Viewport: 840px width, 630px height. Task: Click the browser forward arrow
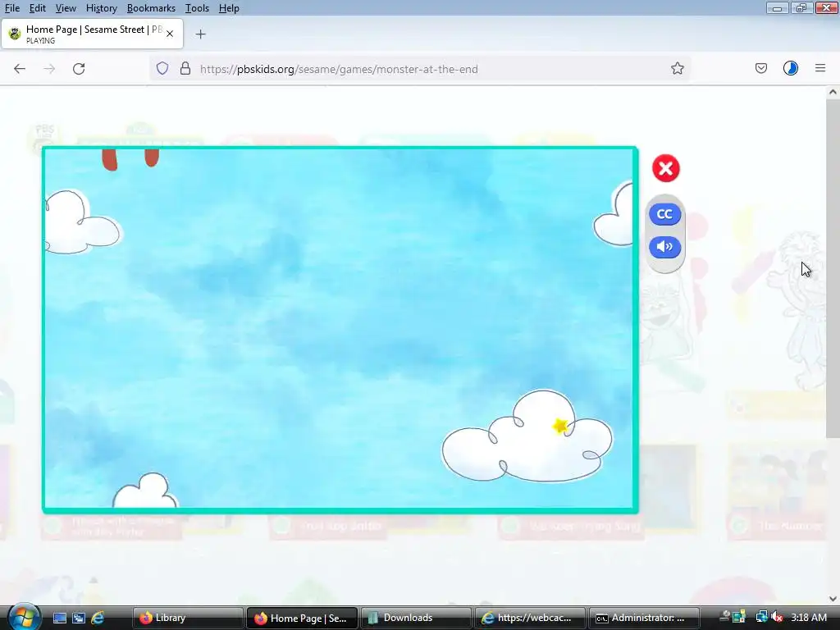point(49,69)
